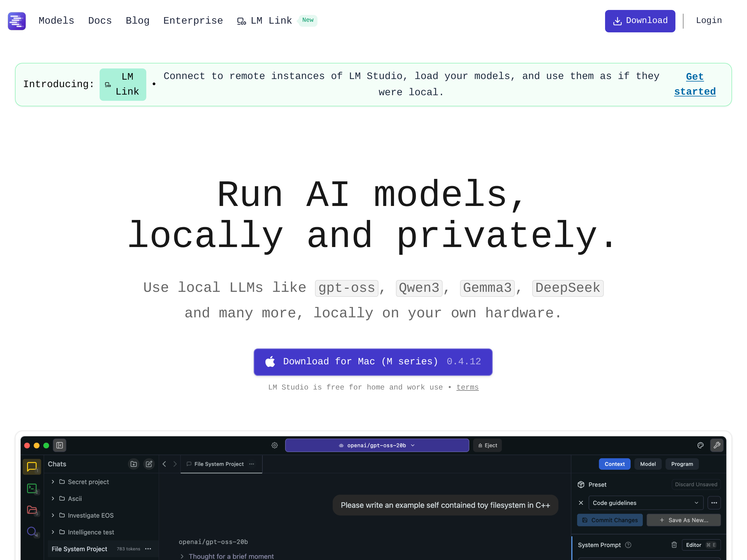Open the Enterprise nav link
This screenshot has height=560, width=747.
193,21
